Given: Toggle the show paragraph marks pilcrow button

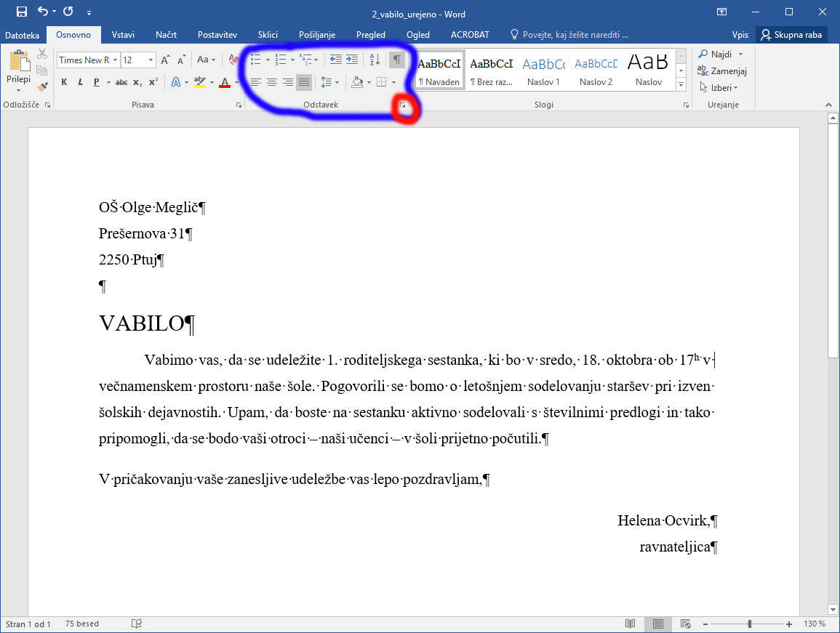Looking at the screenshot, I should click(x=397, y=60).
